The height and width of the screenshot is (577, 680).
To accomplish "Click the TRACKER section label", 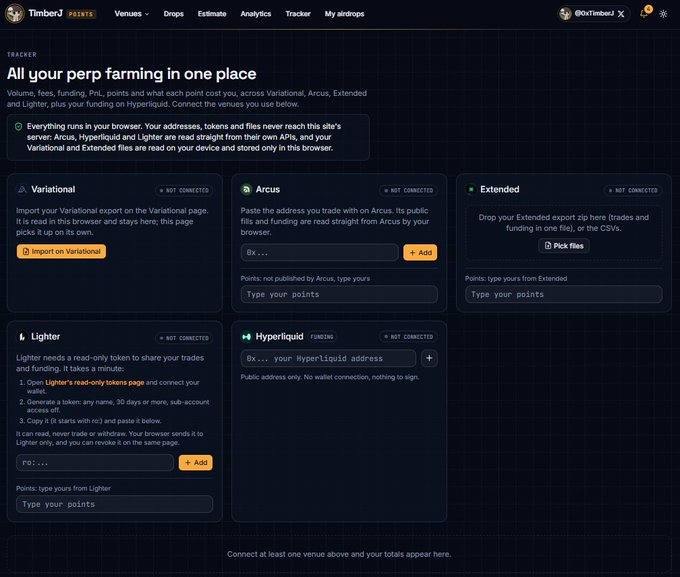I will pos(22,55).
